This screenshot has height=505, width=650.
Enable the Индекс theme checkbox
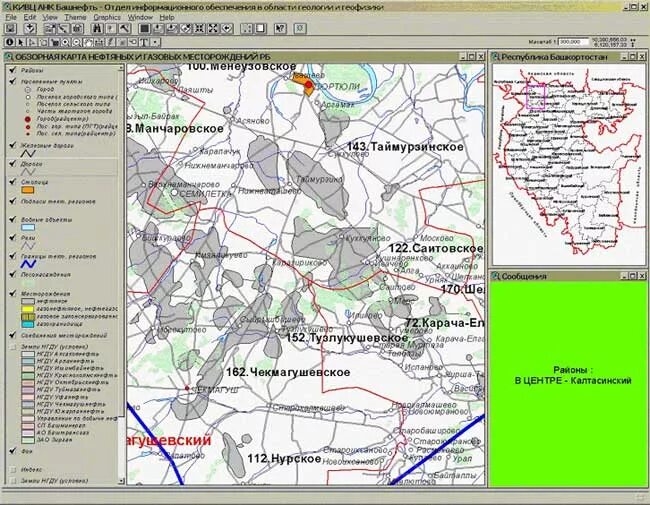tap(12, 469)
